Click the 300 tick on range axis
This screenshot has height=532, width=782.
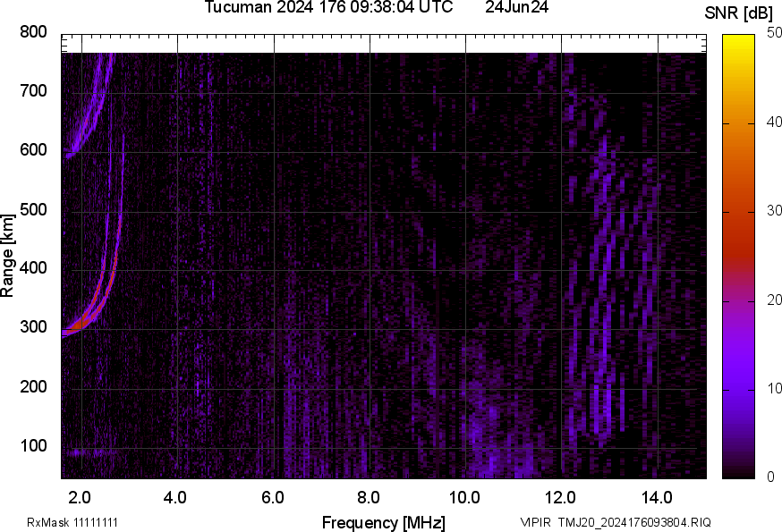(33, 327)
